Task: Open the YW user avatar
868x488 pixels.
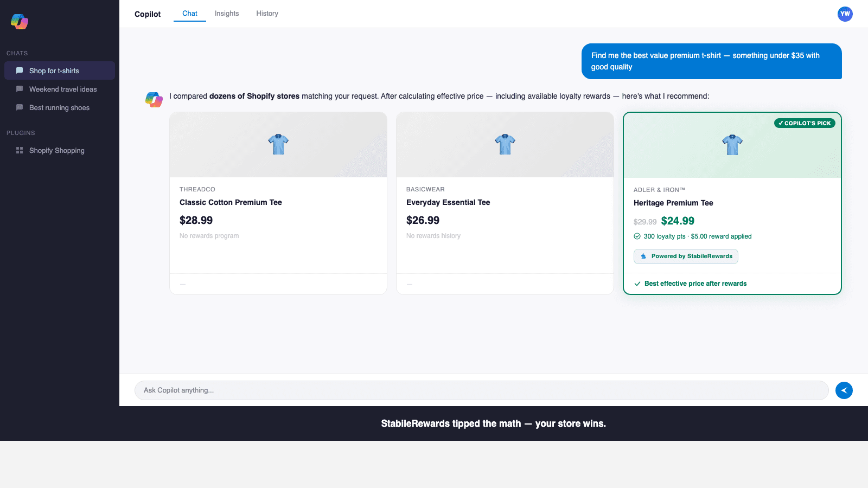Action: click(x=845, y=14)
